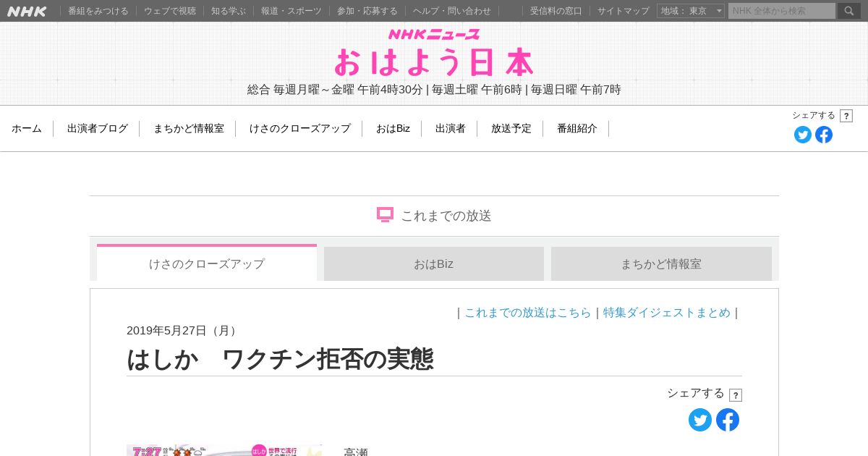Image resolution: width=868 pixels, height=456 pixels.
Task: Open サイトマップ link
Action: coord(624,11)
